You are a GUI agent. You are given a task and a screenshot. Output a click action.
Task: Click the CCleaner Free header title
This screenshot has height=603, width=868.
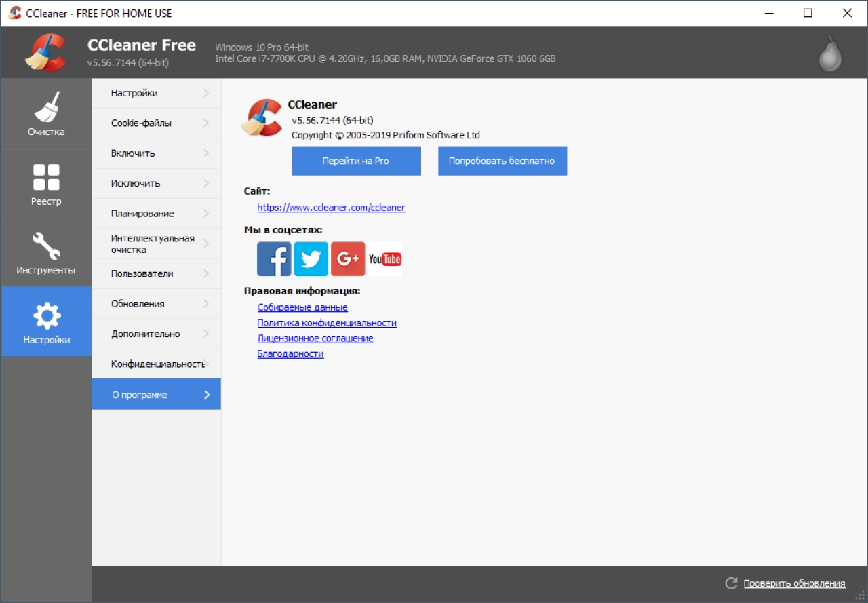pos(142,45)
